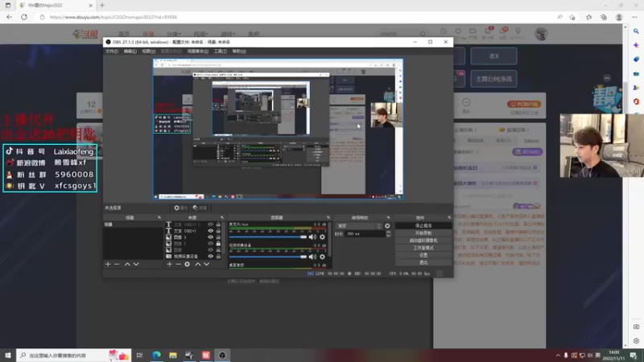Mute the 麦克风/Aux channel speaker icon
Image resolution: width=644 pixels, height=362 pixels.
pos(313,237)
